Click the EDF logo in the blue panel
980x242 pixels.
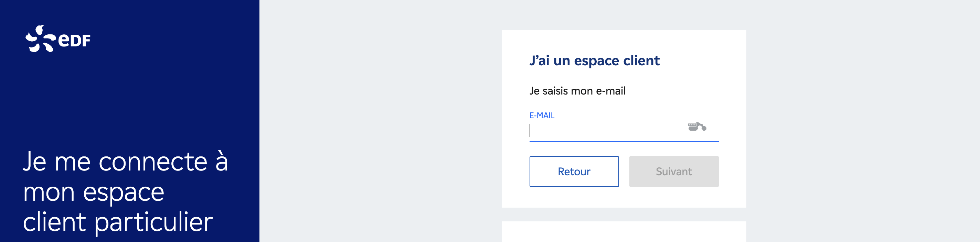pyautogui.click(x=58, y=39)
